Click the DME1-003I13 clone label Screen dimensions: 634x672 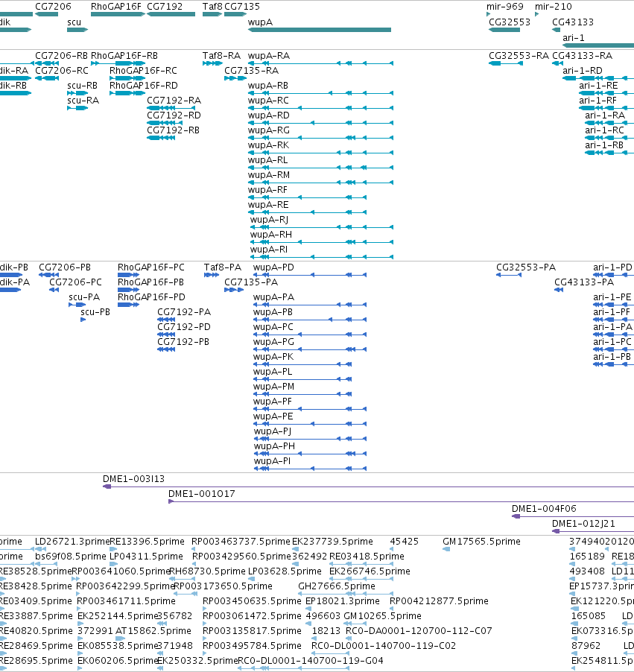pyautogui.click(x=134, y=479)
